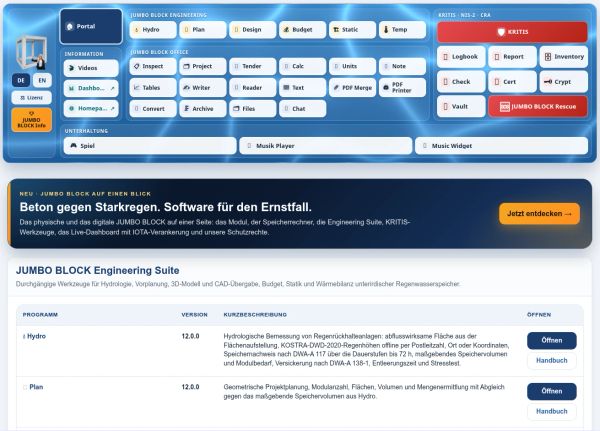
Task: Start the Spiel game
Action: tap(150, 146)
